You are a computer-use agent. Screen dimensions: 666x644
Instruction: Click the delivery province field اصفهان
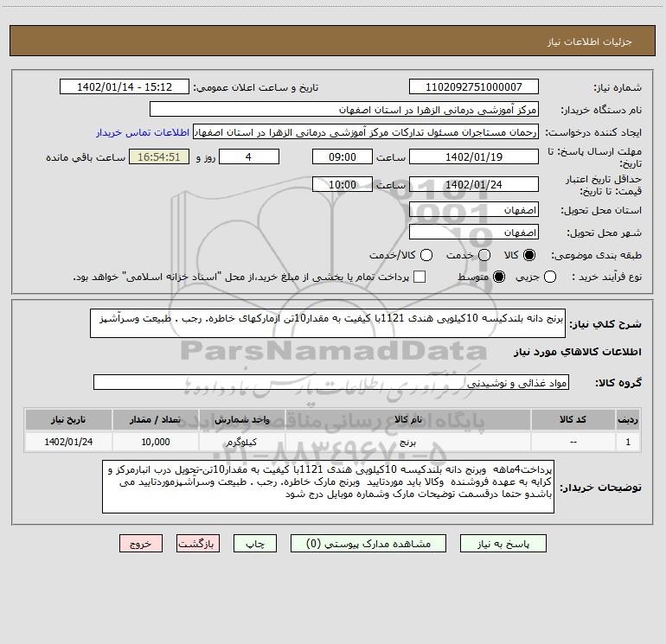474,210
